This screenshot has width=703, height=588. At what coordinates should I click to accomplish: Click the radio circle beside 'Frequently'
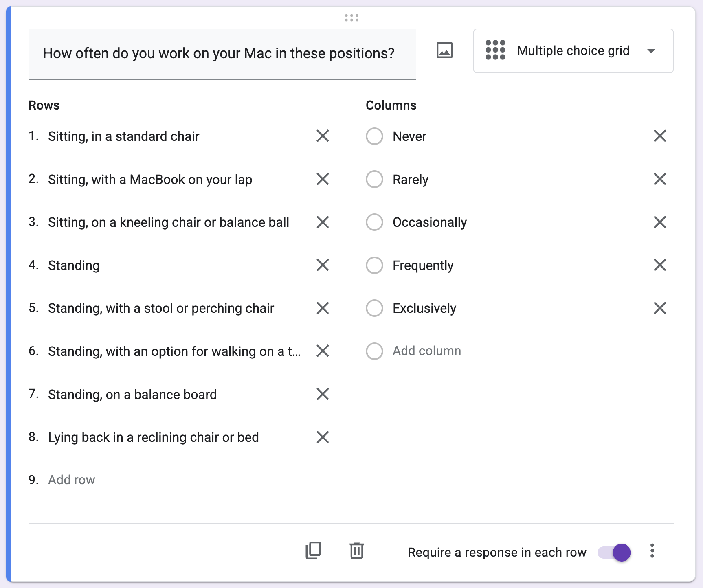point(374,265)
